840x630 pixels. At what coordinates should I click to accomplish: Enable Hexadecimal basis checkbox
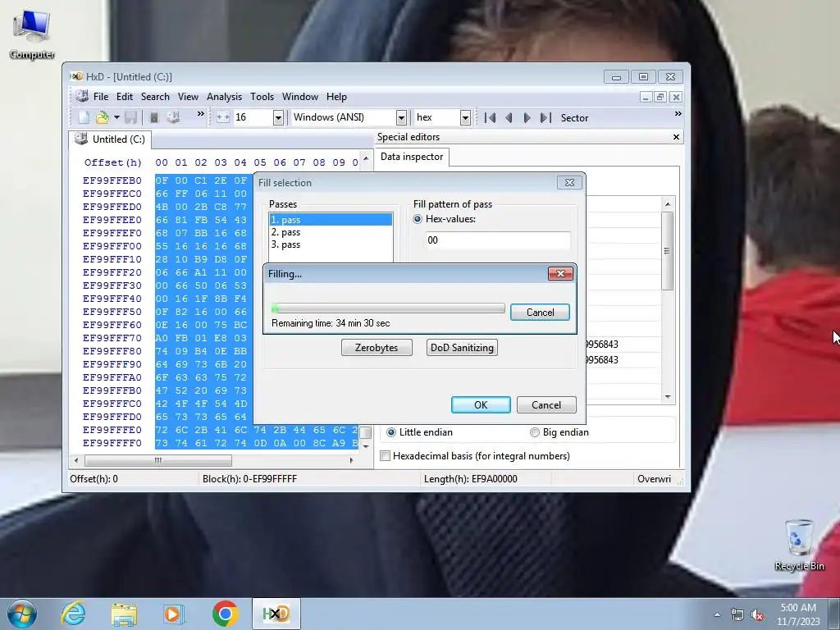(x=385, y=456)
